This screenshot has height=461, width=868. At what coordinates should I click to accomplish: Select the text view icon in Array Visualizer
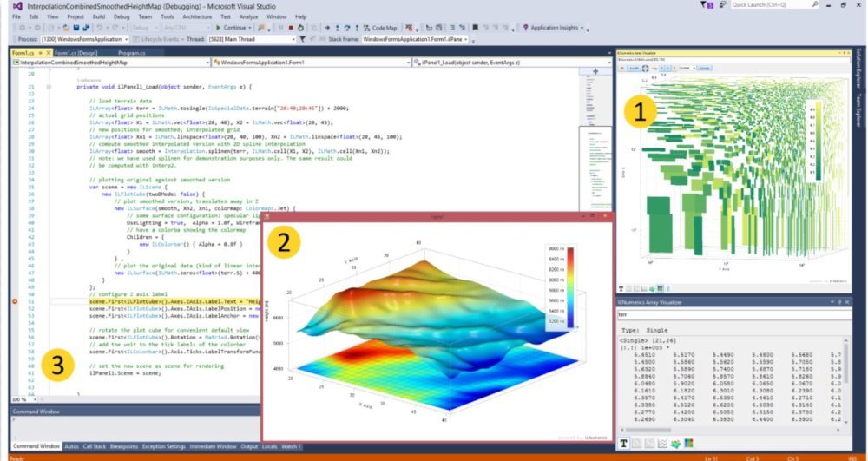click(623, 444)
